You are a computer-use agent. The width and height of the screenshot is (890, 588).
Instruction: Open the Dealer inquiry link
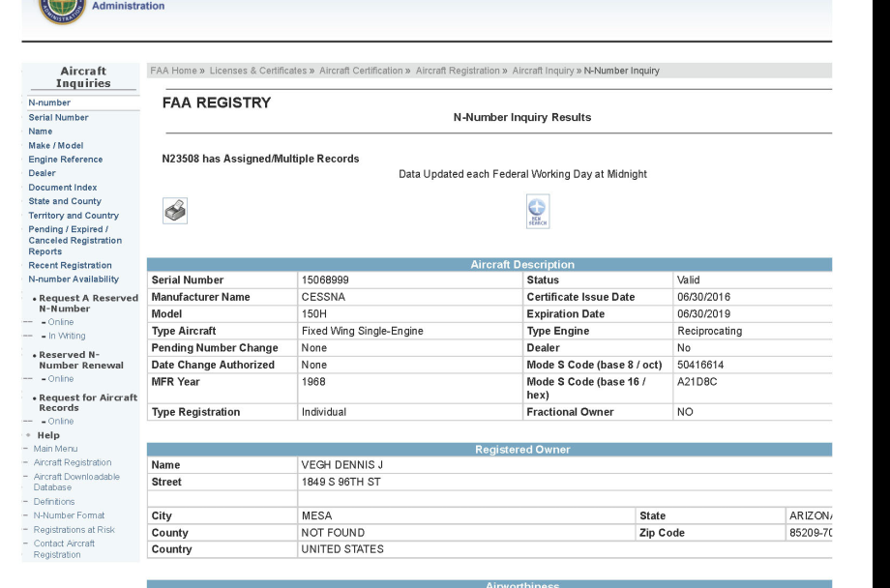(42, 173)
